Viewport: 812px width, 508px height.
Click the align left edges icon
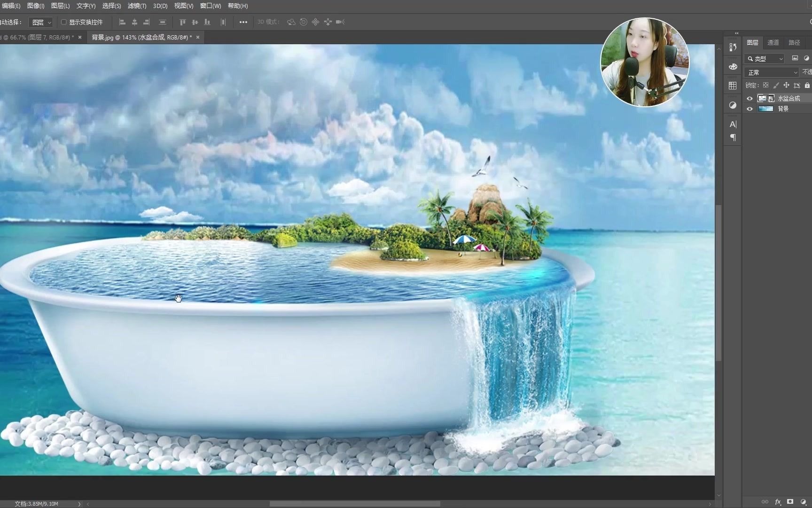point(122,22)
